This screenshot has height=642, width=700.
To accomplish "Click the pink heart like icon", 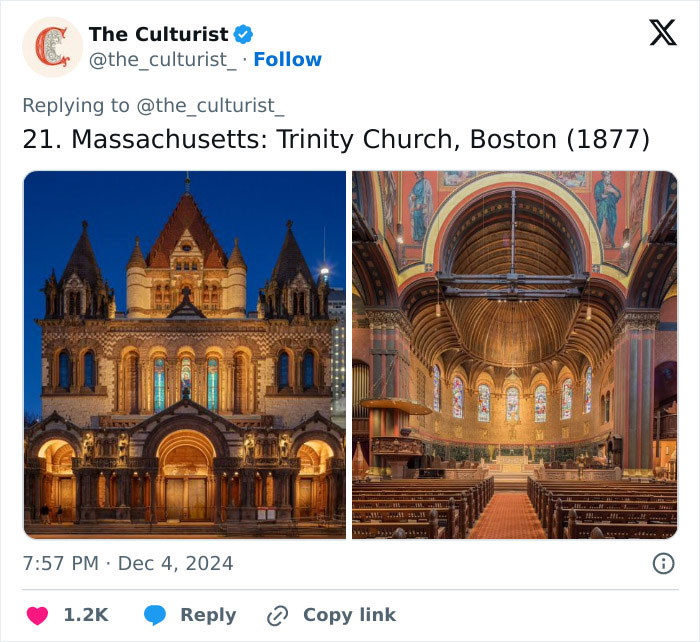I will (37, 615).
